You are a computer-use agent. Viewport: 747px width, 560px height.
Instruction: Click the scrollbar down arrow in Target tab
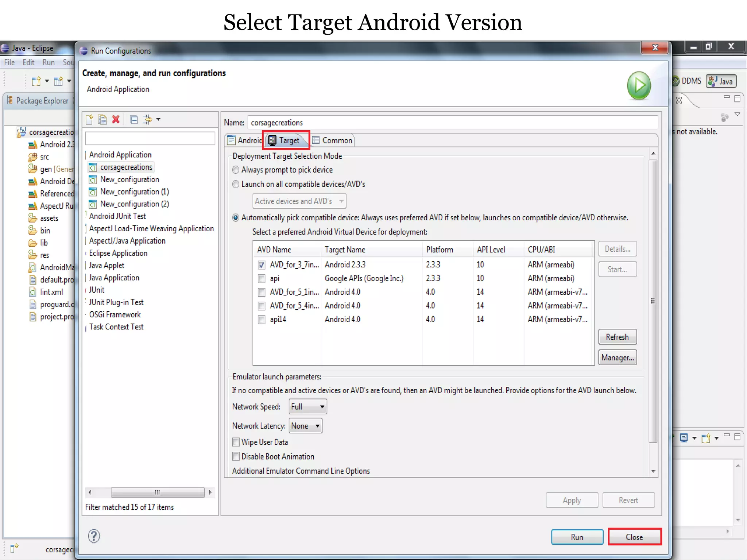(653, 471)
